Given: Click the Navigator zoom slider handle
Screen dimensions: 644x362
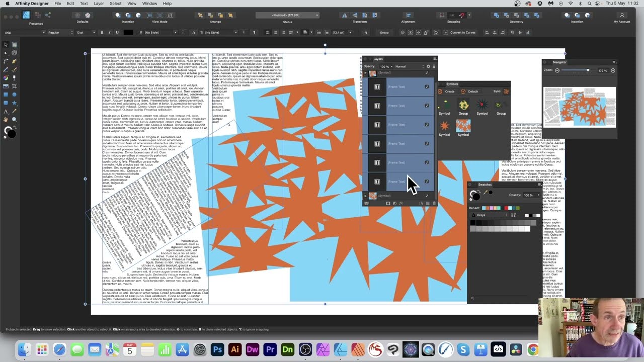Looking at the screenshot, I should tap(588, 70).
